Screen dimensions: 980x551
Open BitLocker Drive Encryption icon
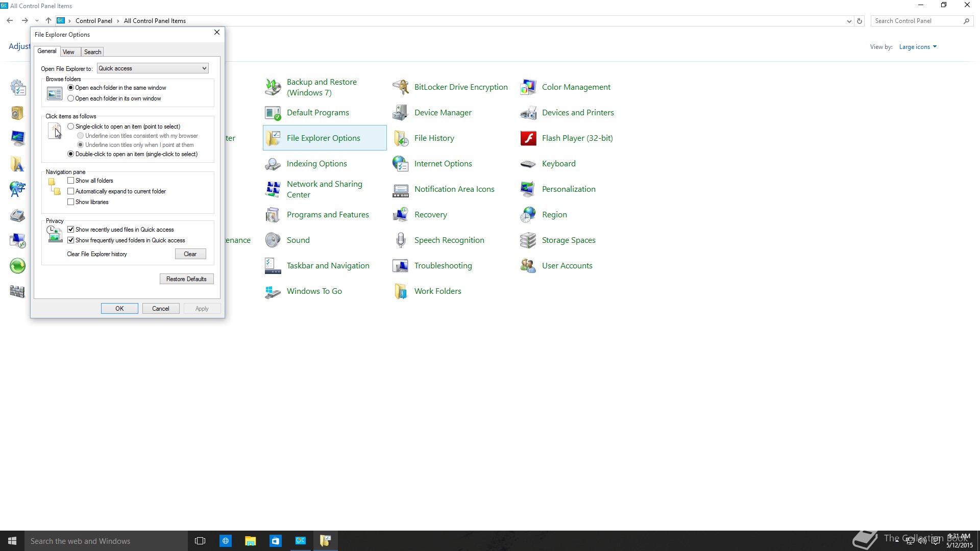pyautogui.click(x=401, y=87)
